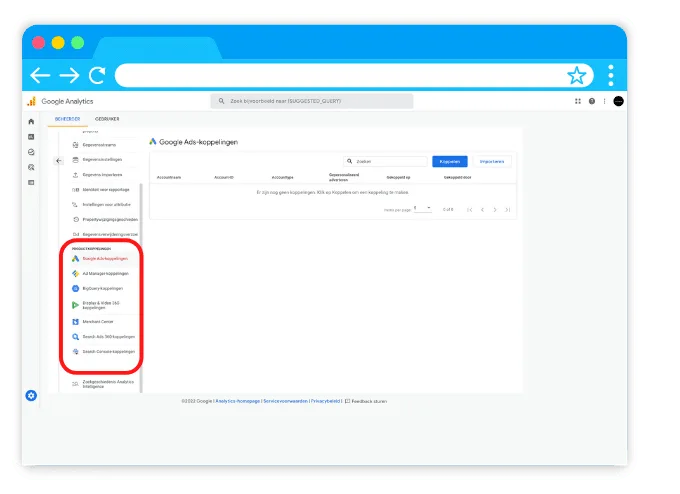Click the help question mark icon
The height and width of the screenshot is (494, 680).
(591, 101)
